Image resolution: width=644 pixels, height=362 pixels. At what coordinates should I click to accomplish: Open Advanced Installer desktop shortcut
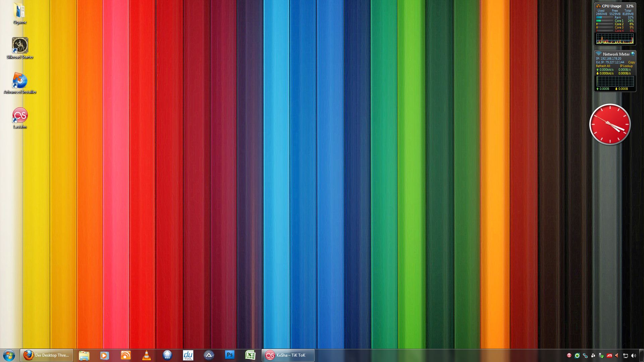click(20, 81)
